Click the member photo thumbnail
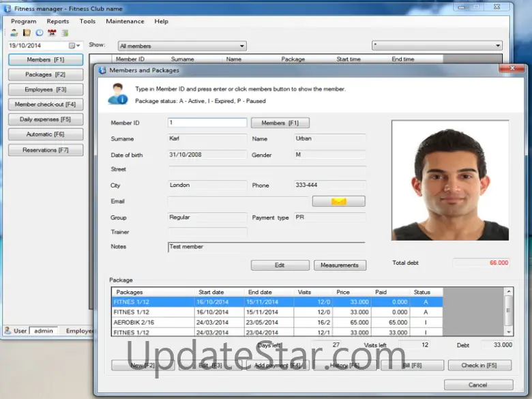 click(450, 180)
